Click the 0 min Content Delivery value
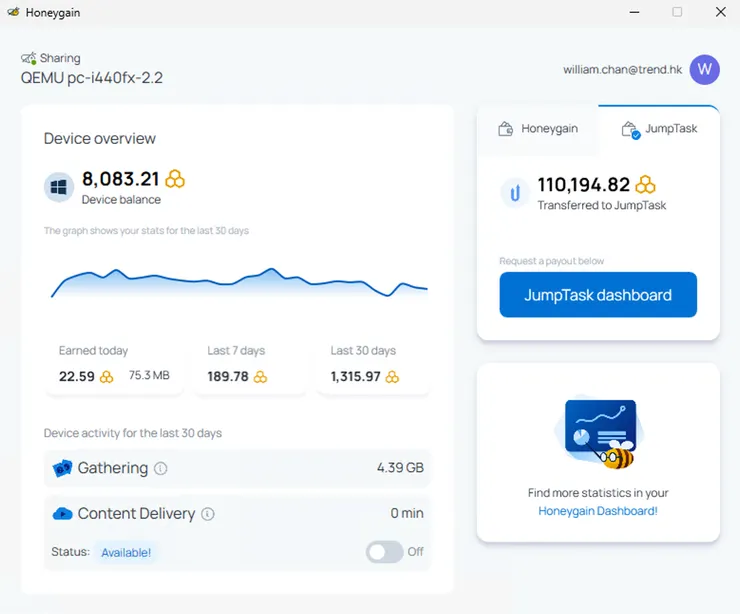This screenshot has width=740, height=614. pyautogui.click(x=407, y=513)
